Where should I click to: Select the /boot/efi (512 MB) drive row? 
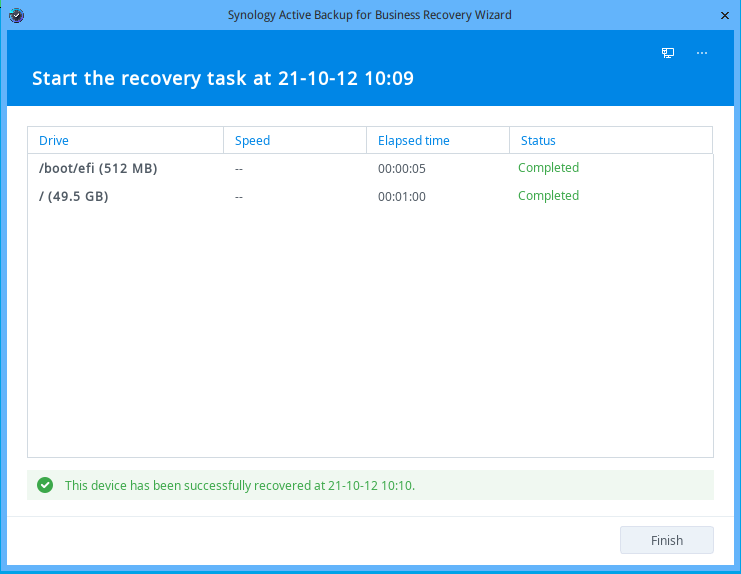pyautogui.click(x=98, y=168)
